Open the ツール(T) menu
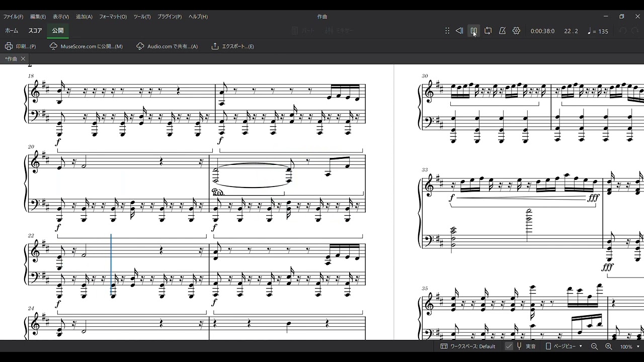The width and height of the screenshot is (644, 362). 142,17
